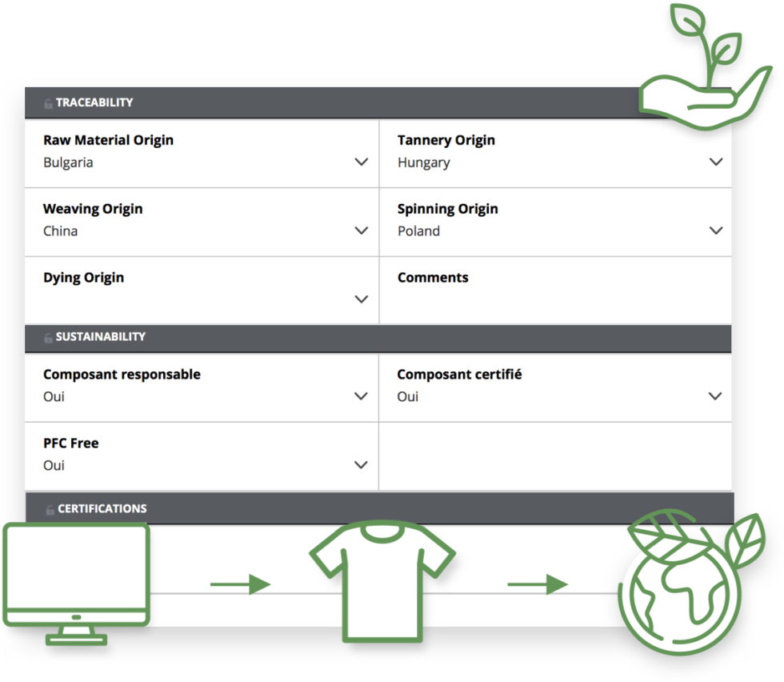Screen dimensions: 784x682
Task: Click the lock icon on SUSTAINABILITY header
Action: pos(49,337)
